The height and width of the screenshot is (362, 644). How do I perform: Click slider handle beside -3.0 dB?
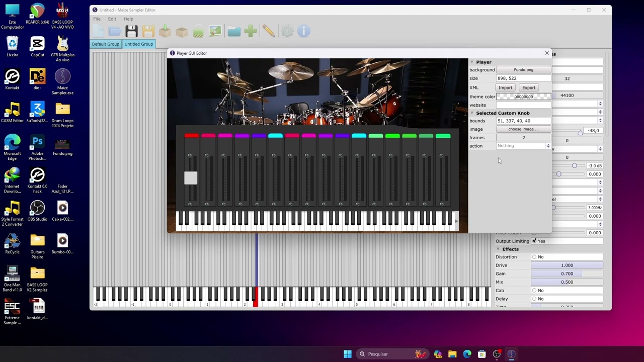pyautogui.click(x=575, y=165)
